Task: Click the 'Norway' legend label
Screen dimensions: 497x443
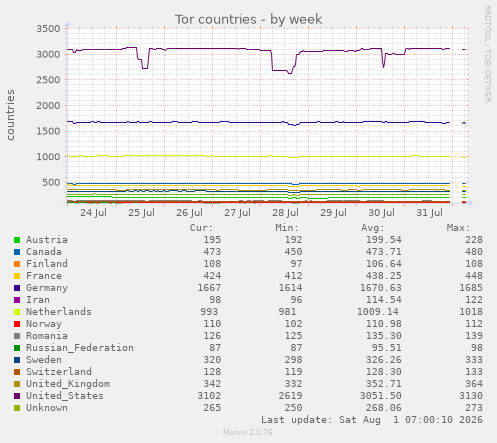Action: (x=44, y=324)
